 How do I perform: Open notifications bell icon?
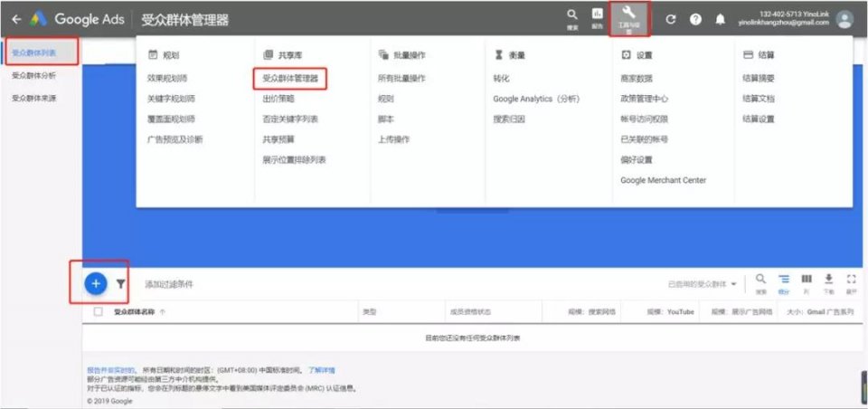tap(720, 19)
